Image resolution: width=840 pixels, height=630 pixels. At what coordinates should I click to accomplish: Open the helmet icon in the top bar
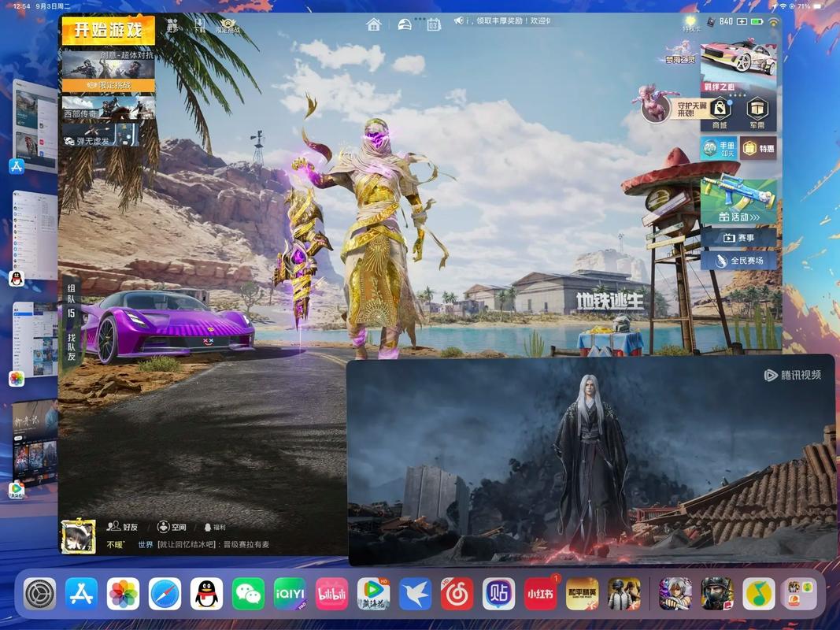405,24
